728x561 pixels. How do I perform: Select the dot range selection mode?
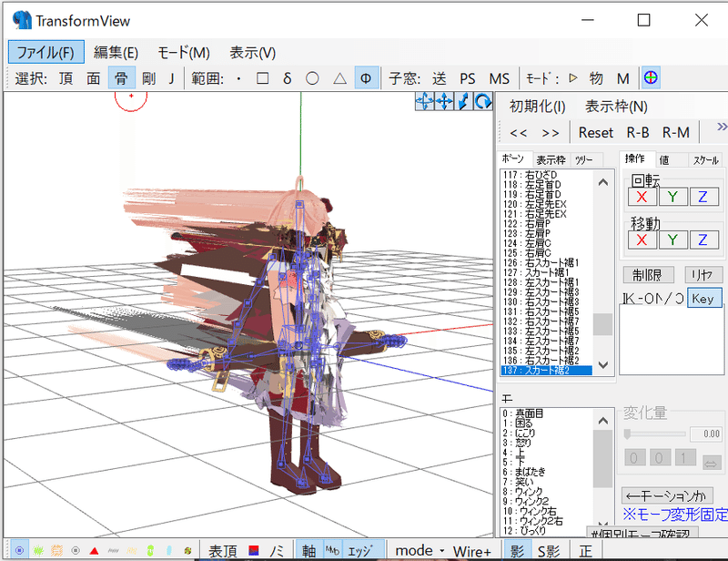238,78
